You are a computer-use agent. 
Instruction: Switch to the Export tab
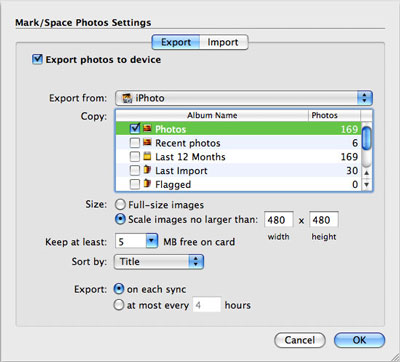click(x=176, y=42)
